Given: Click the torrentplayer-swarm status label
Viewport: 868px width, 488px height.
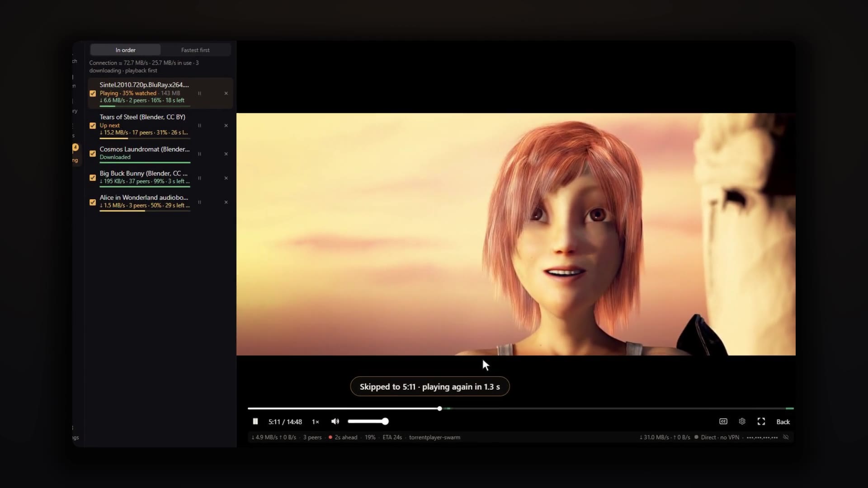Looking at the screenshot, I should [434, 437].
